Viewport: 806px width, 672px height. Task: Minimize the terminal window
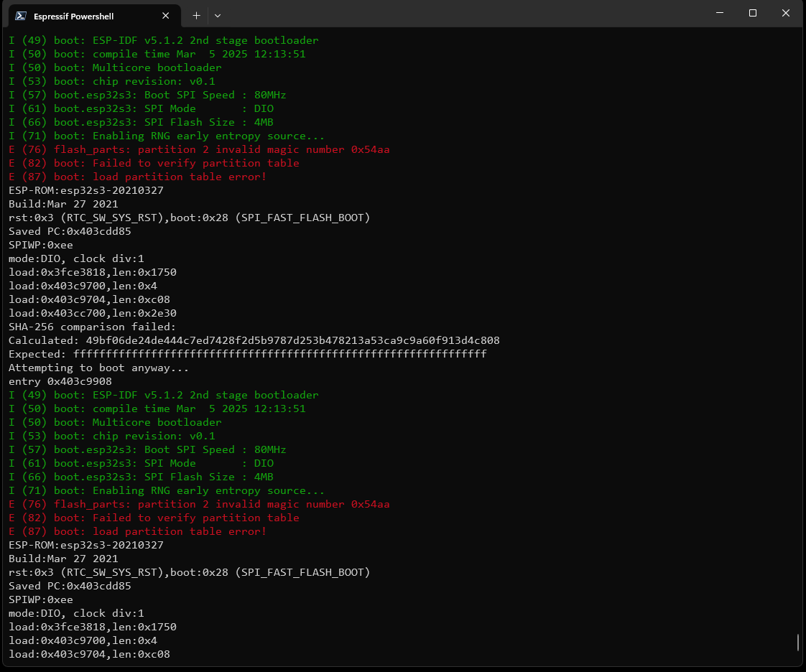tap(720, 13)
